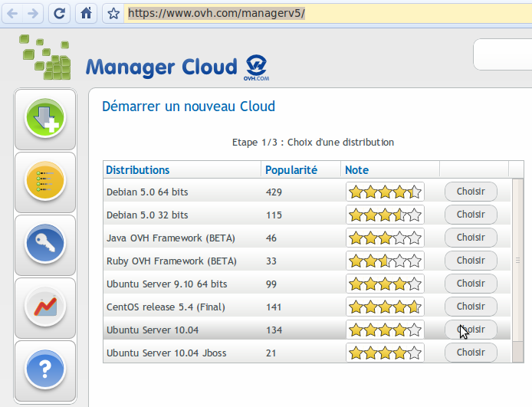Viewport: 532px width, 407px height.
Task: Go back with the browser back arrow
Action: click(12, 14)
